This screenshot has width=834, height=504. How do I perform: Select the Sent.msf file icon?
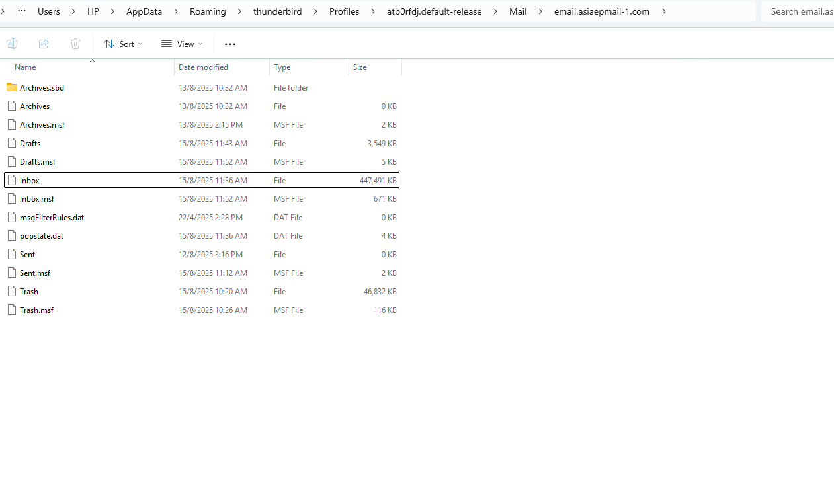11,273
